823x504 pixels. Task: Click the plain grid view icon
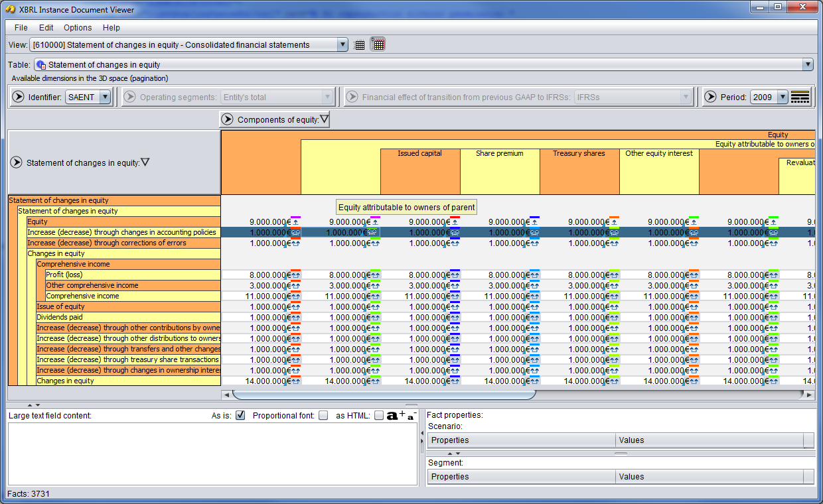click(360, 45)
